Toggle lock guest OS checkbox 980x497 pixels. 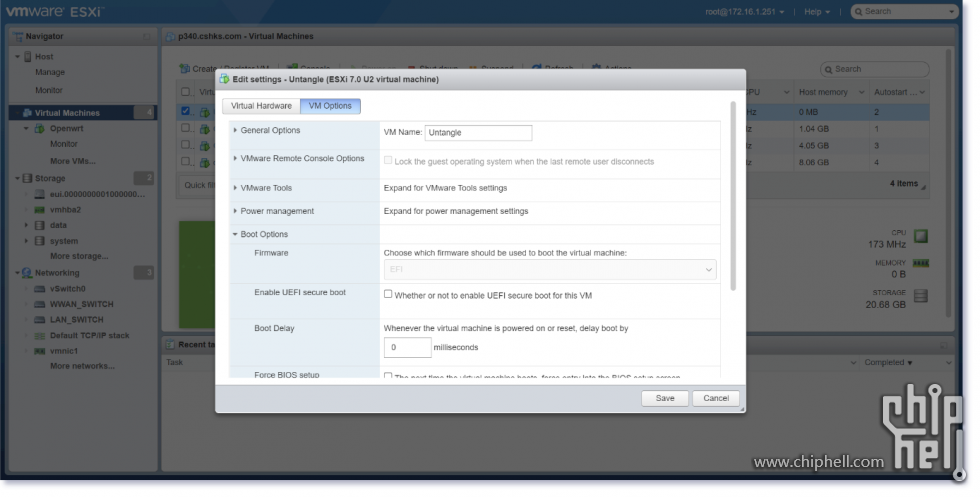click(388, 161)
